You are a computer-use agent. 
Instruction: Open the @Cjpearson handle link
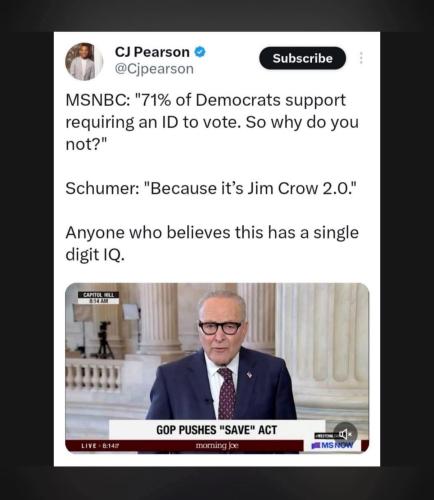154,69
